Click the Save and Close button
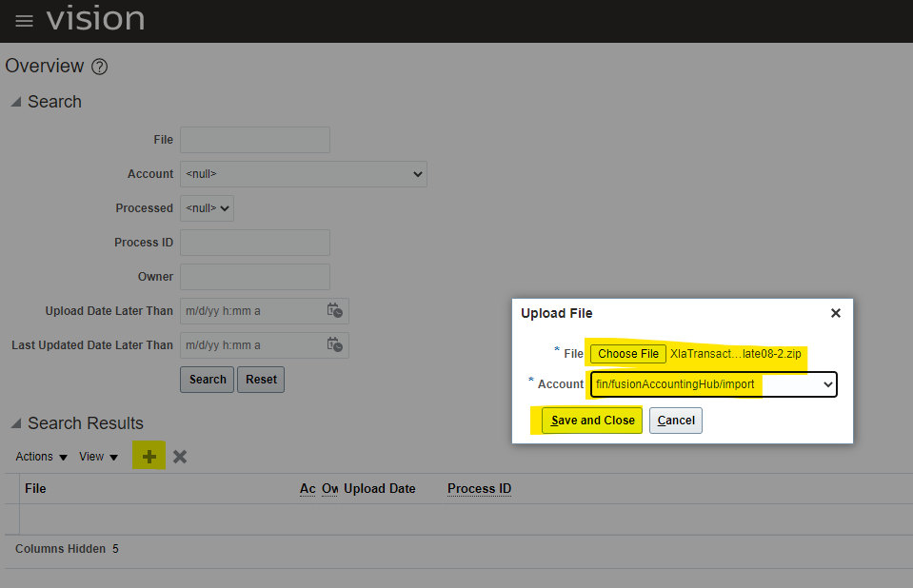Viewport: 913px width, 588px height. coord(592,421)
